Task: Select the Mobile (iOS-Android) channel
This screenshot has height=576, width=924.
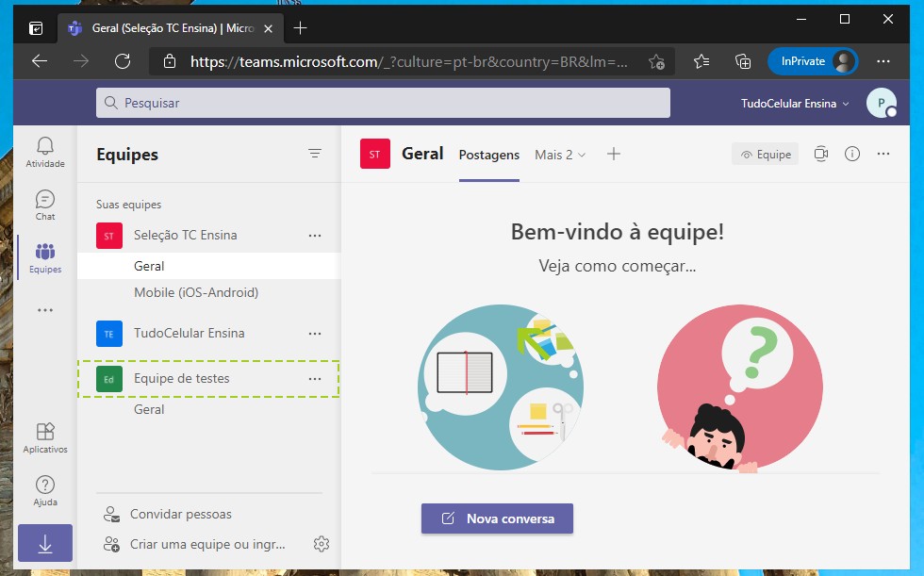Action: (196, 292)
